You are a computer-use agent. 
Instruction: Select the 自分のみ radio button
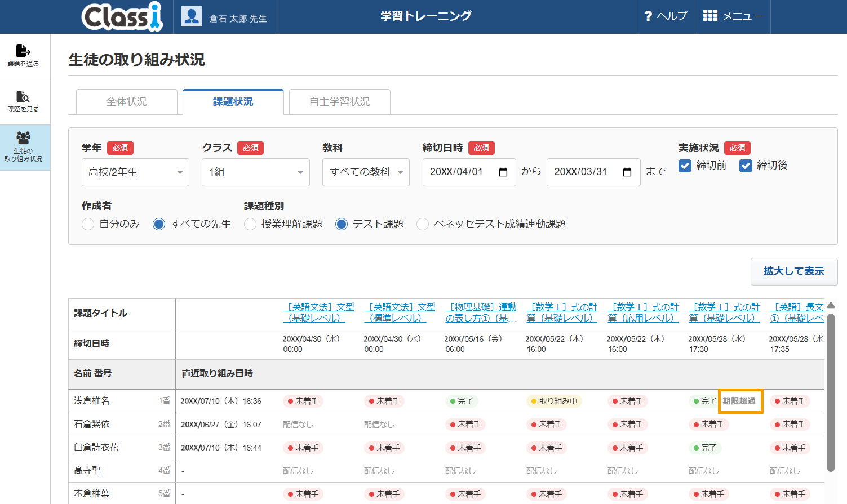click(88, 224)
